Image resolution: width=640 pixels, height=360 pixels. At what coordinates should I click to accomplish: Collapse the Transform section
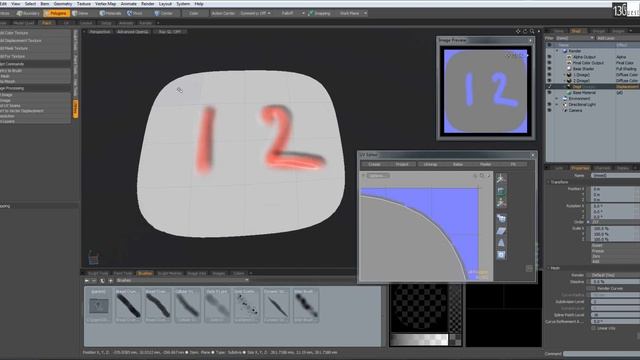click(x=549, y=182)
